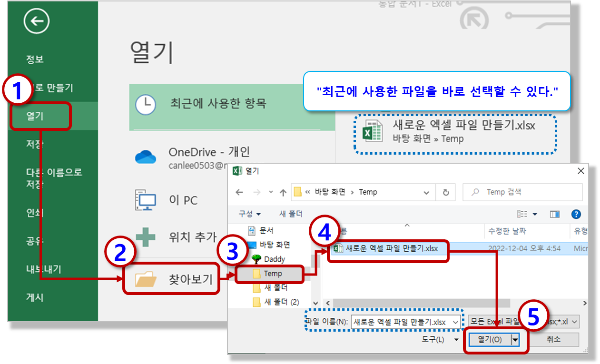This screenshot has height=364, width=600.
Task: Go up one folder level with the up arrow
Action: (283, 192)
